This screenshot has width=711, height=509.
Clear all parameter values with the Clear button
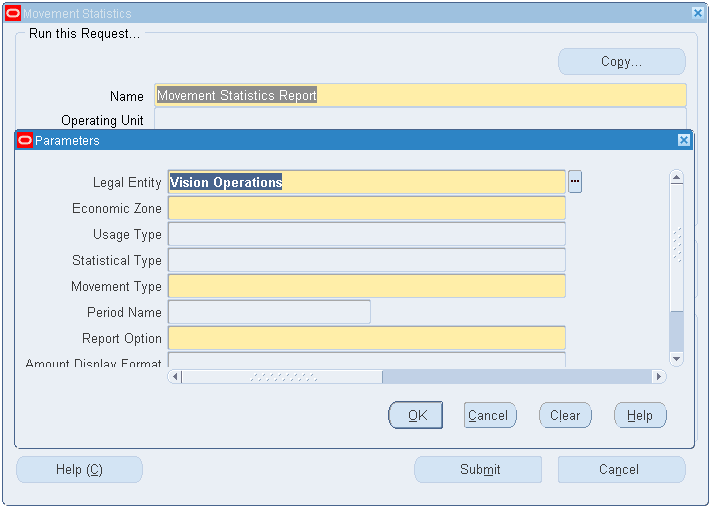coord(565,415)
